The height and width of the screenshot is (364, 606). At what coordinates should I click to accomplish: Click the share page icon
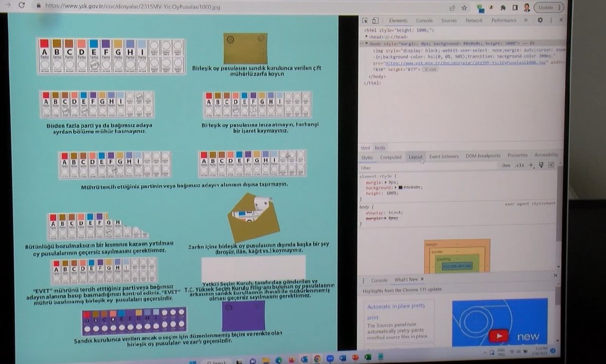pos(452,8)
